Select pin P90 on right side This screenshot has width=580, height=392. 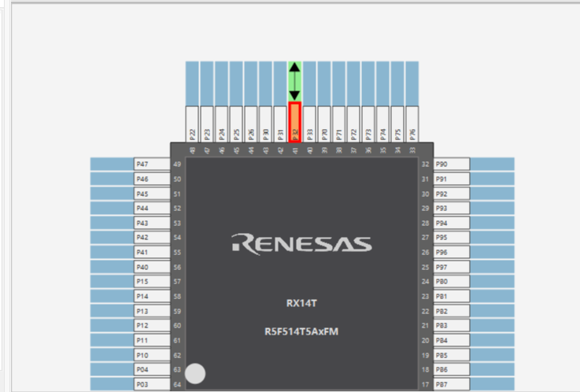(452, 164)
